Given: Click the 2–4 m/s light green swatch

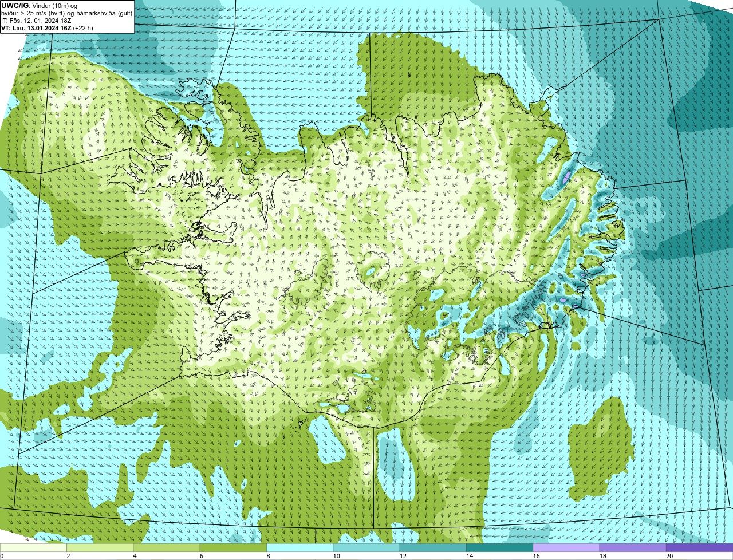Looking at the screenshot, I should [x=100, y=547].
